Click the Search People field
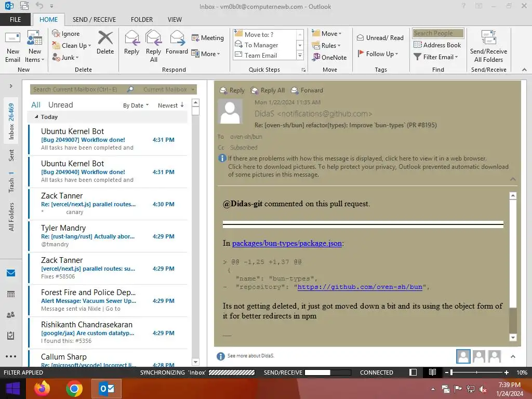The width and height of the screenshot is (532, 399). (438, 33)
